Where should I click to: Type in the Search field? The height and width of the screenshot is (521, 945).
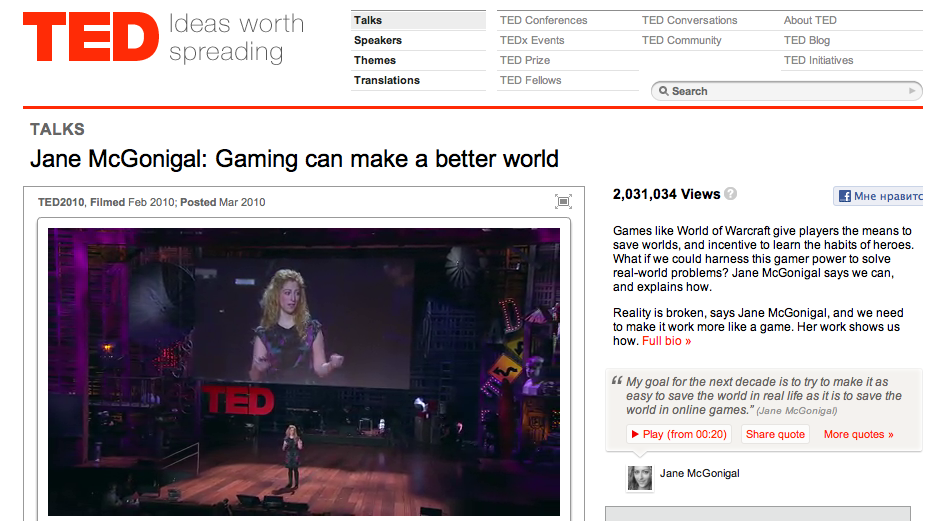coord(785,91)
